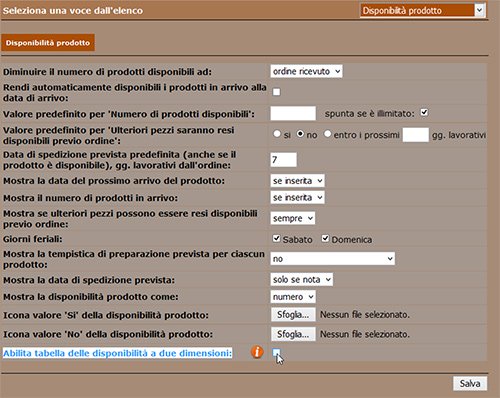The image size is (500, 398).
Task: Select 'entro i prossimi' radio option
Action: (x=327, y=134)
